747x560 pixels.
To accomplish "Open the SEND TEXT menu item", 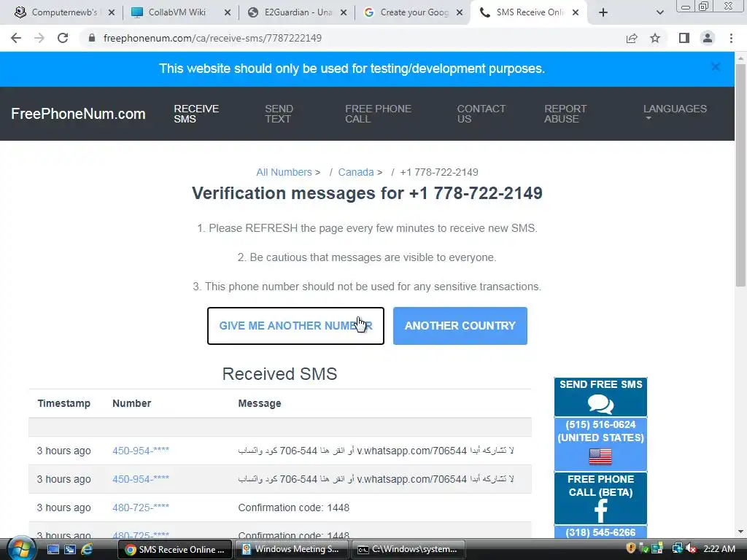I will 279,114.
